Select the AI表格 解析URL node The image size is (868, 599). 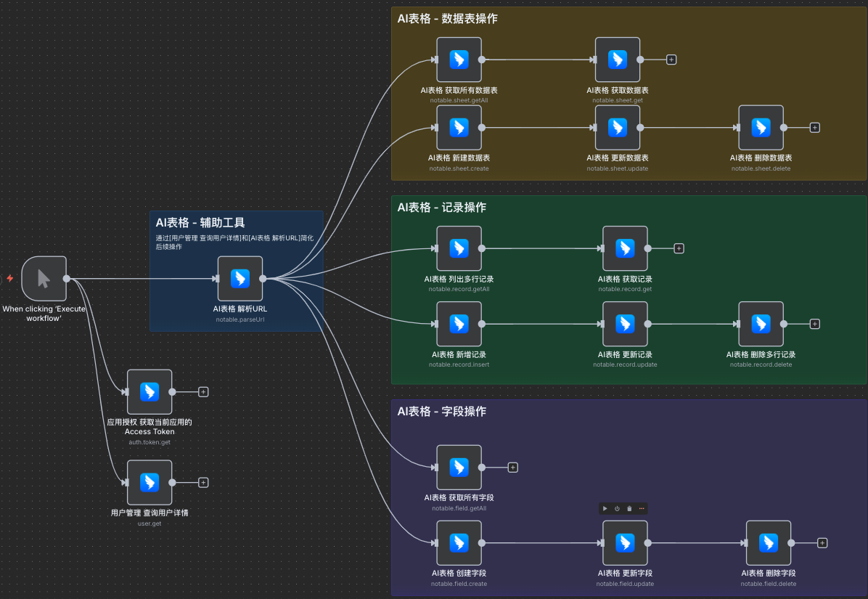coord(239,279)
